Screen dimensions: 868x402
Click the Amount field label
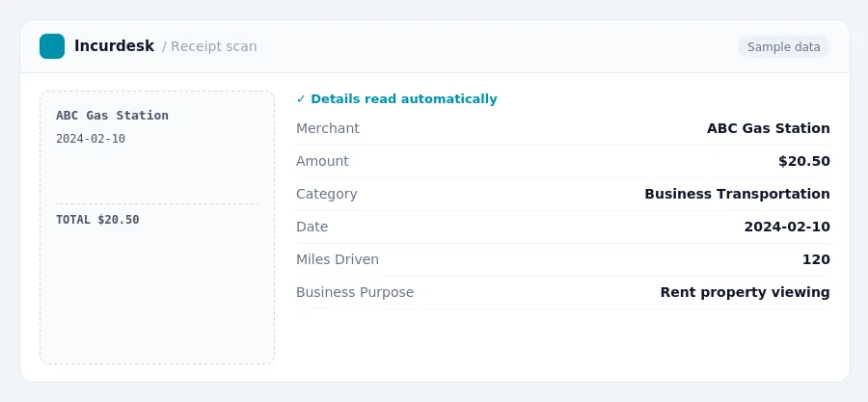pyautogui.click(x=322, y=161)
